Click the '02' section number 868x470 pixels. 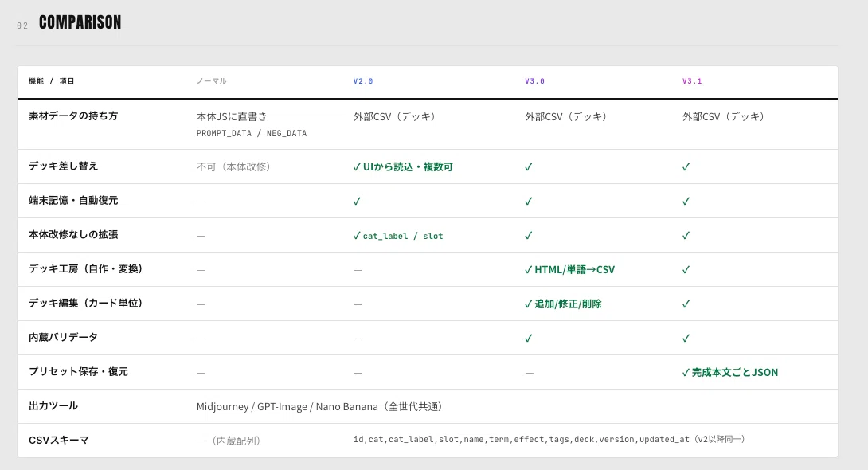(22, 25)
